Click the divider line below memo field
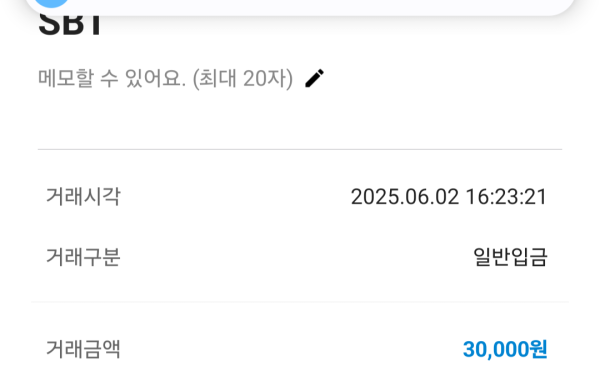 (300, 150)
